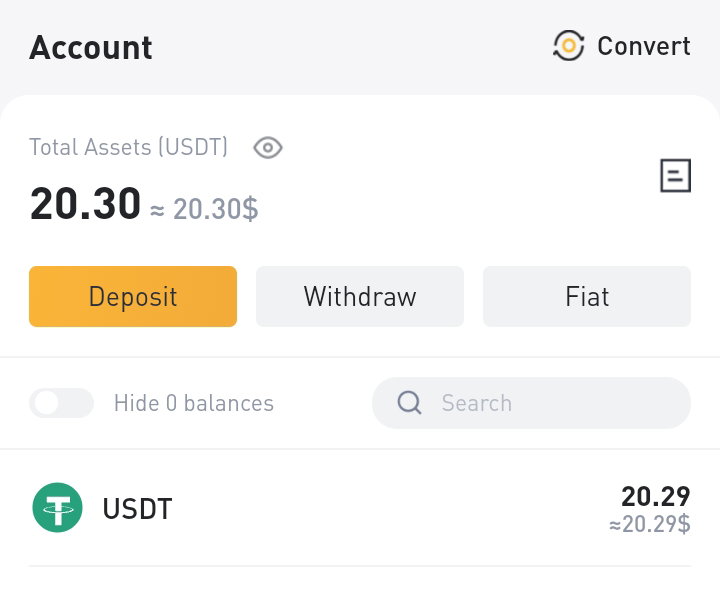720x591 pixels.
Task: Click the Account page heading
Action: click(90, 47)
